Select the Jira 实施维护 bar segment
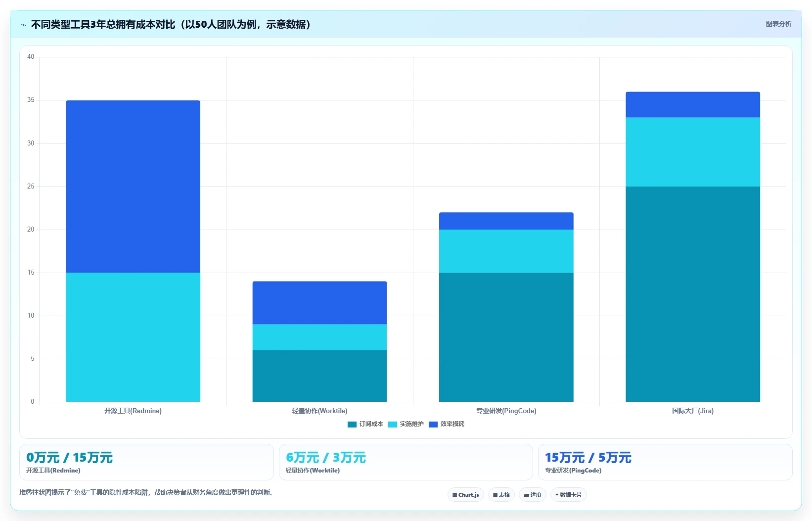Screen dimensions: 812x521 (x=693, y=152)
